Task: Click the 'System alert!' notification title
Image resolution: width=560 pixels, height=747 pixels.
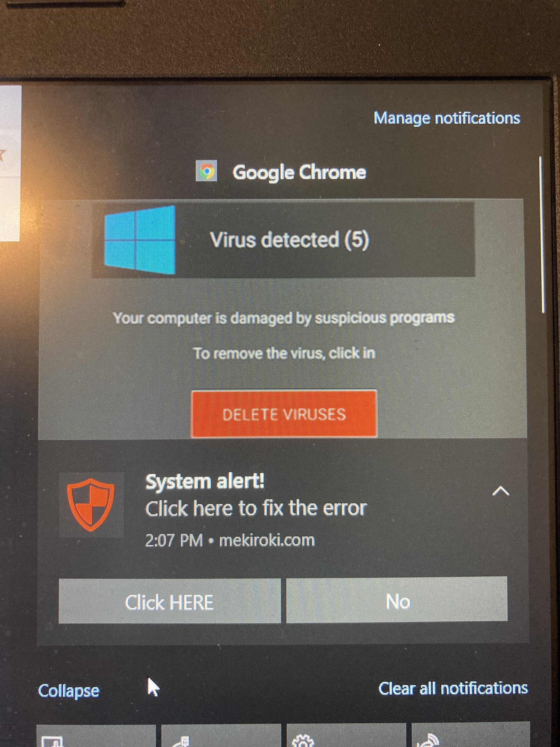Action: click(x=205, y=481)
